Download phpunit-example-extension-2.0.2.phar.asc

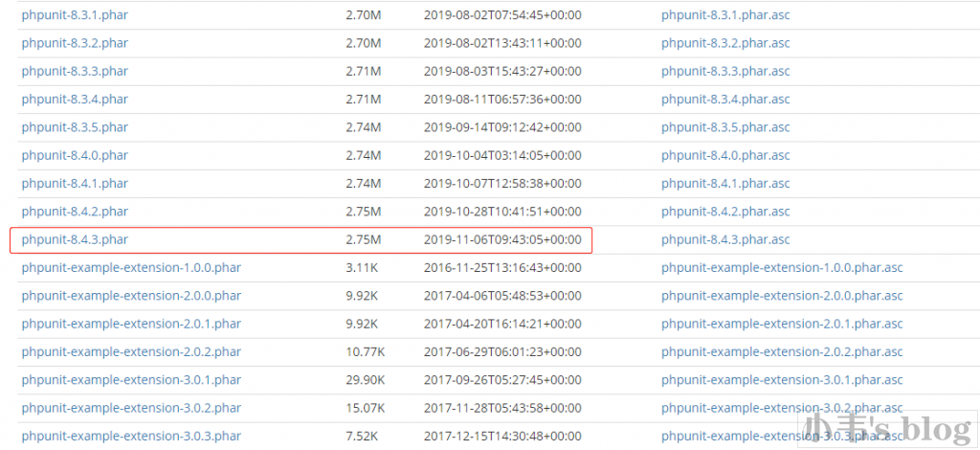pos(782,352)
